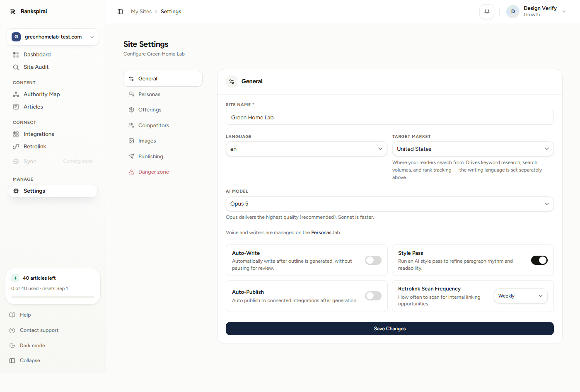Viewport: 580px width, 392px height.
Task: Open the Target Market dropdown
Action: click(x=473, y=149)
